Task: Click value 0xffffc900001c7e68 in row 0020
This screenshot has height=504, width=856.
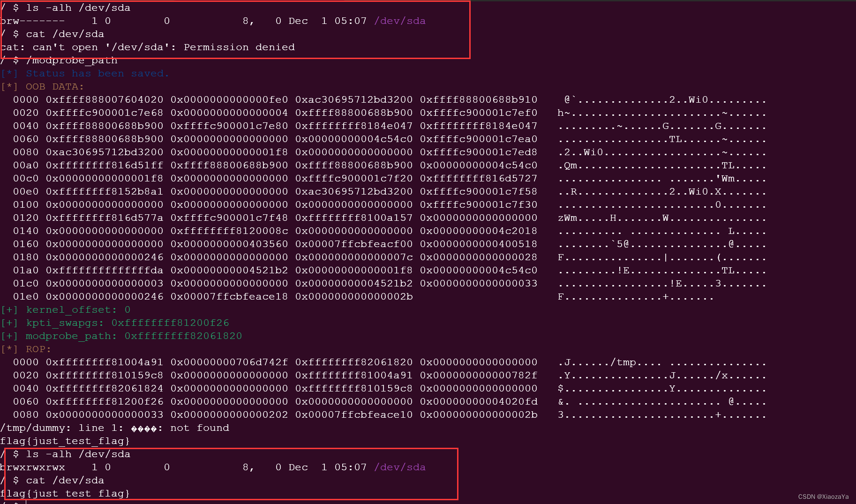Action: pos(105,113)
